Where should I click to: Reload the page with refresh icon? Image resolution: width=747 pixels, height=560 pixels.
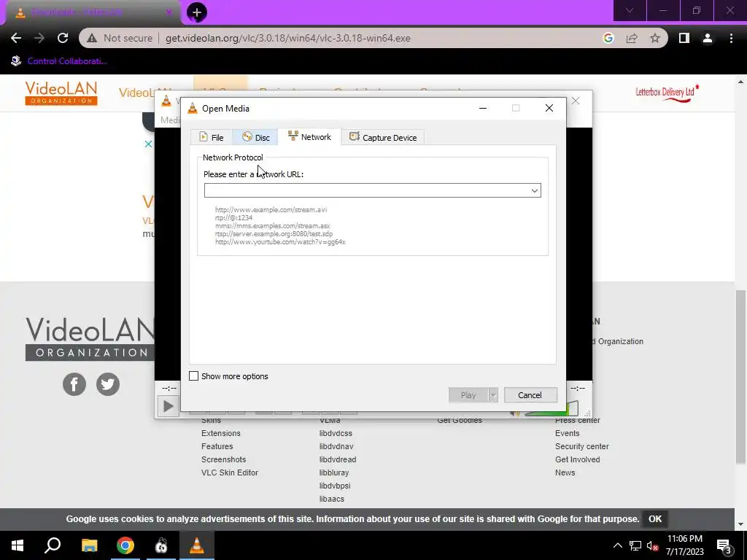[x=63, y=38]
